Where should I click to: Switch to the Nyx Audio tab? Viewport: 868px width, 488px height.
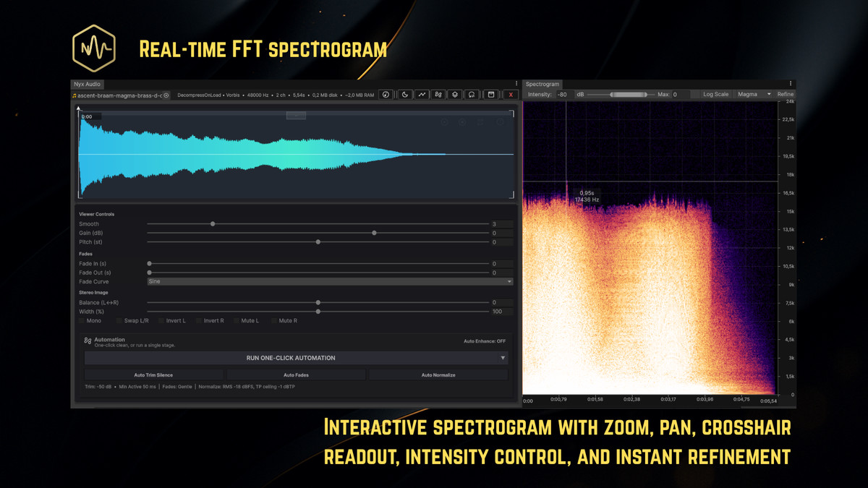tap(87, 84)
